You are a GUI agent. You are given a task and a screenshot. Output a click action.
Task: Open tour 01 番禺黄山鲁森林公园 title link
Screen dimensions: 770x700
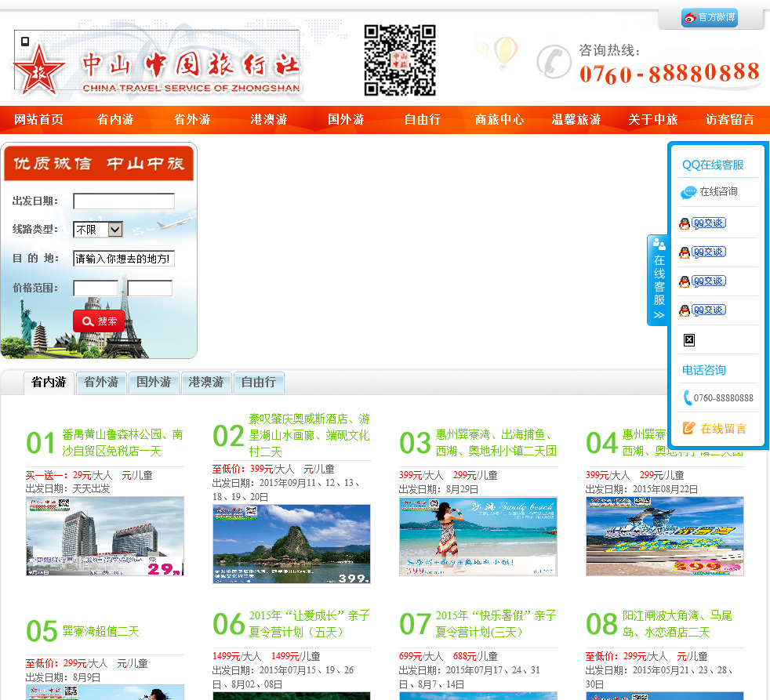tap(123, 443)
